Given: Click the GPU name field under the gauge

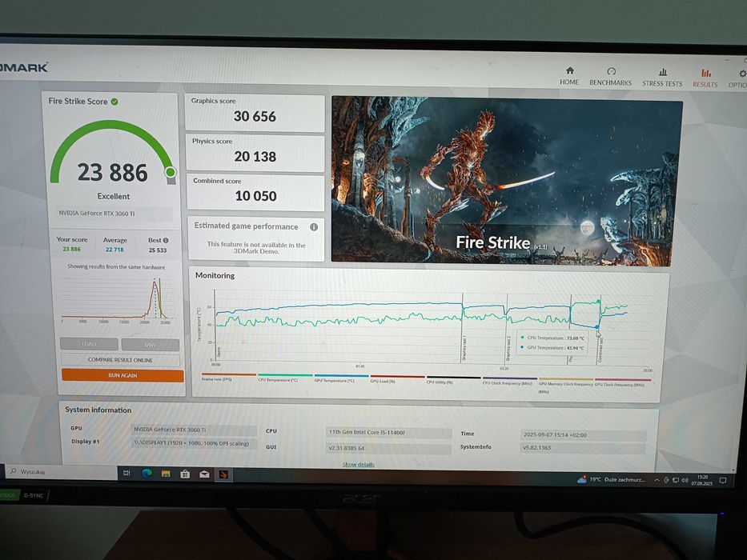Looking at the screenshot, I should point(114,214).
